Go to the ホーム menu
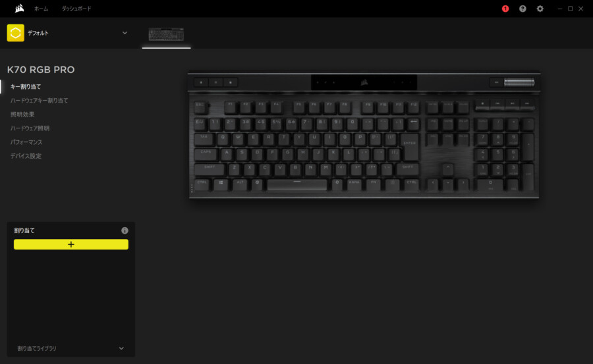 coord(42,9)
